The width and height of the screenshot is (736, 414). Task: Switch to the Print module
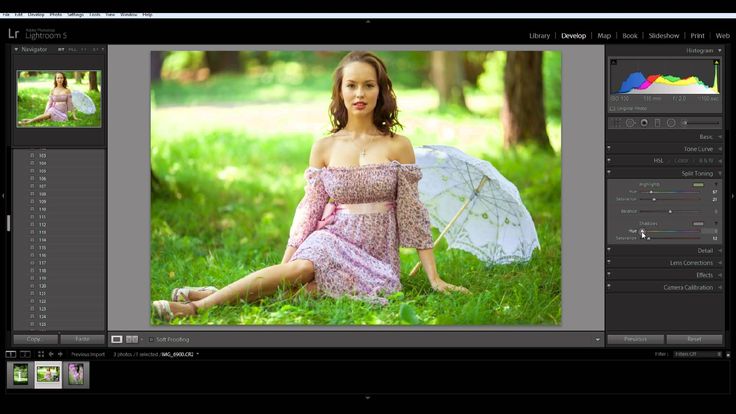(x=698, y=36)
